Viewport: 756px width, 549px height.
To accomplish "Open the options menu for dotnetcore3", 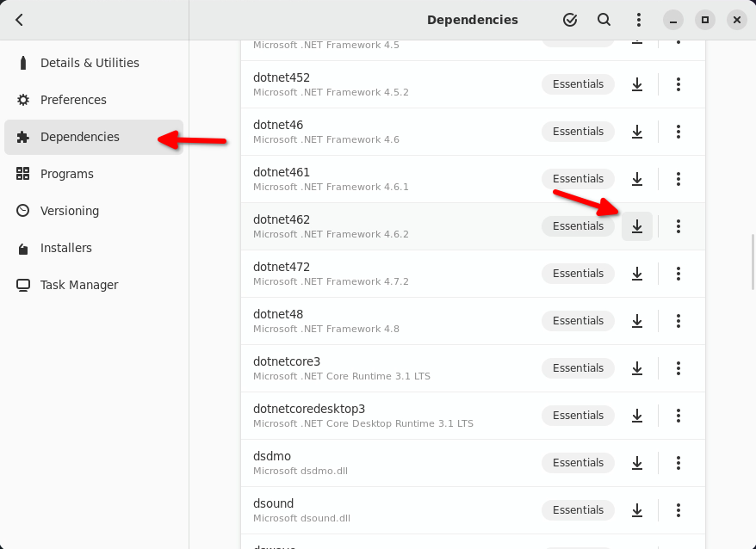I will (x=679, y=368).
